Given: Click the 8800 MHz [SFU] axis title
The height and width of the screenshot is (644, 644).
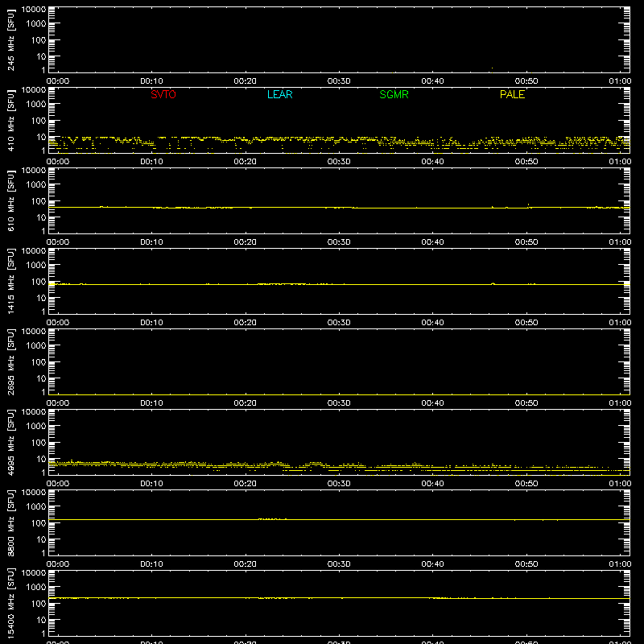Looking at the screenshot, I should pyautogui.click(x=10, y=523).
